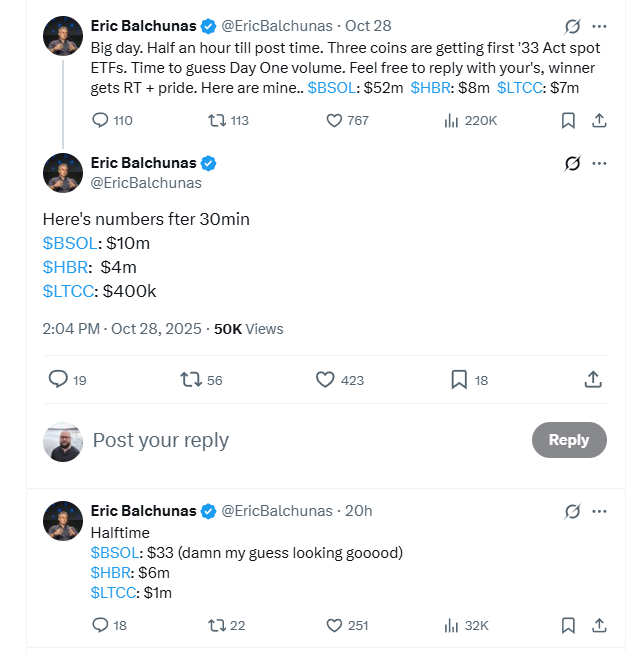
Task: Like the top tweet with 767 likes
Action: pos(336,120)
